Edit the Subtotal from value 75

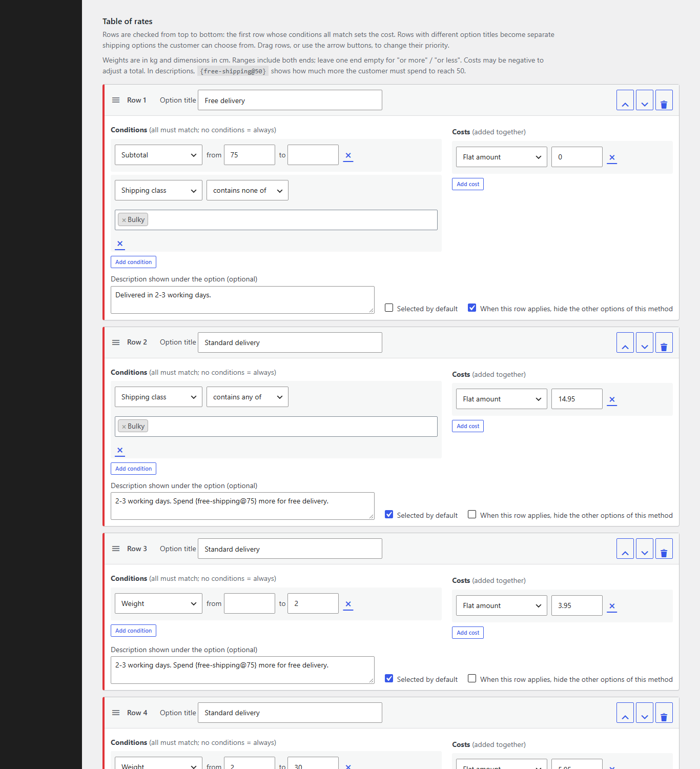(x=250, y=155)
